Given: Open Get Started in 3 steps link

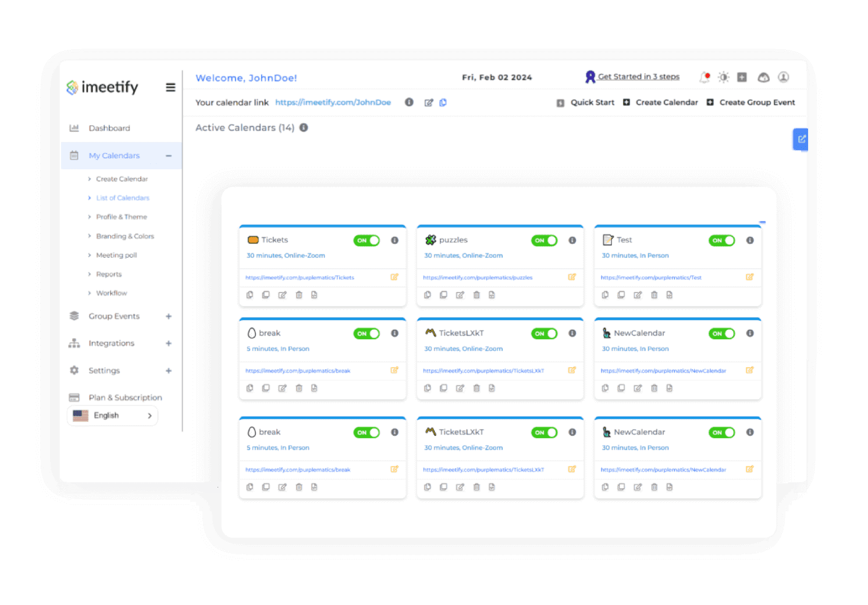Looking at the screenshot, I should (638, 76).
